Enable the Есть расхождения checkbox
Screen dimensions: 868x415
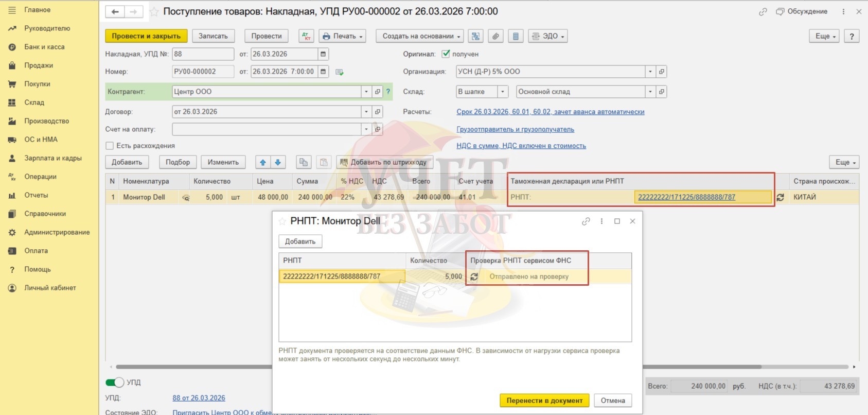pyautogui.click(x=110, y=146)
